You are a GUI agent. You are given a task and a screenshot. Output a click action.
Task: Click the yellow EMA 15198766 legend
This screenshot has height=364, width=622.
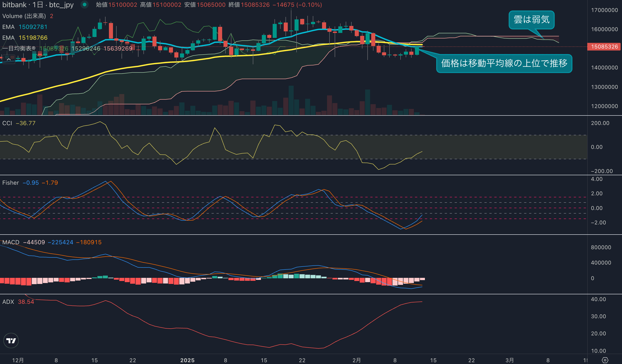(25, 38)
